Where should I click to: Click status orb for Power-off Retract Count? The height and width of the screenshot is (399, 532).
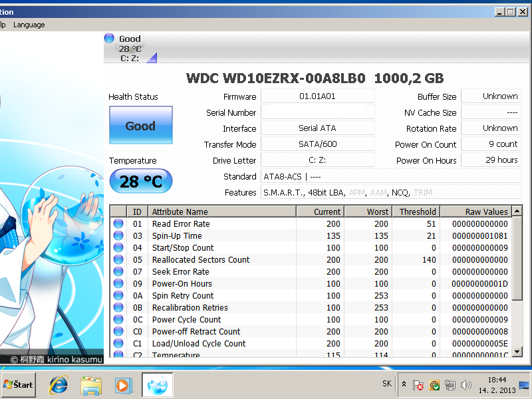pos(118,331)
